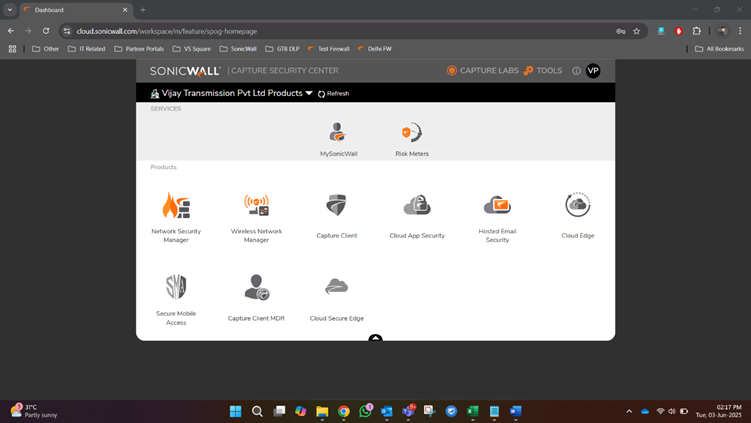Open the Other bookmarks folder
This screenshot has width=751, height=423.
[46, 49]
